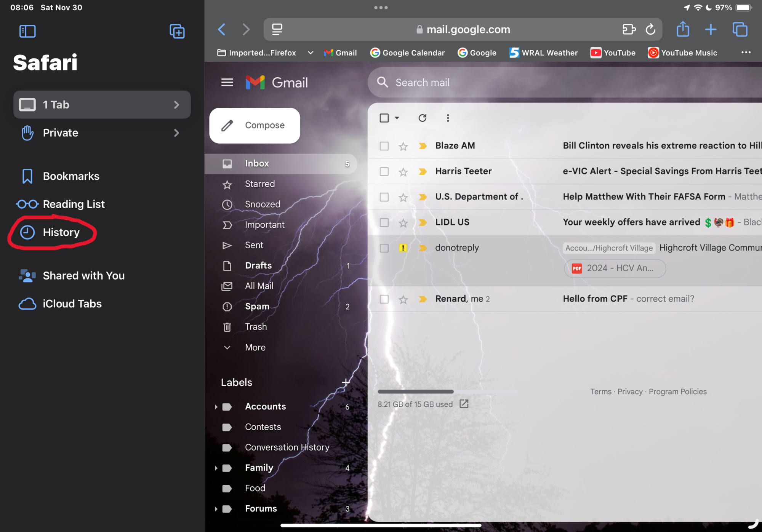Select the Renard email checkbox
This screenshot has width=762, height=532.
384,299
